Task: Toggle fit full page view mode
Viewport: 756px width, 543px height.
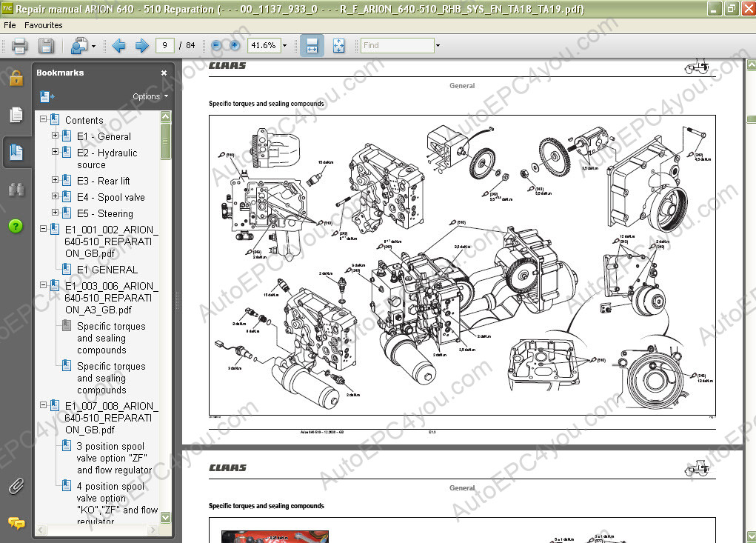Action: tap(339, 46)
